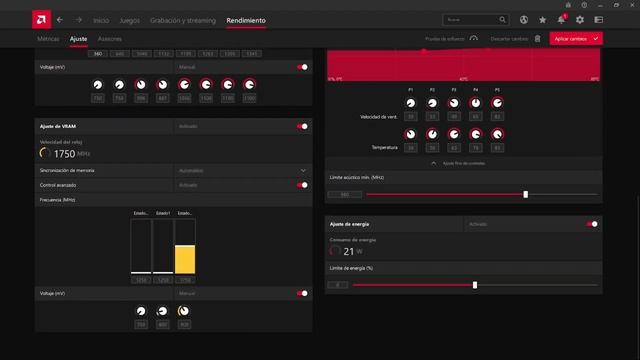Disable the Ajuste de energía switch
Screen dimensions: 640x360
point(592,224)
